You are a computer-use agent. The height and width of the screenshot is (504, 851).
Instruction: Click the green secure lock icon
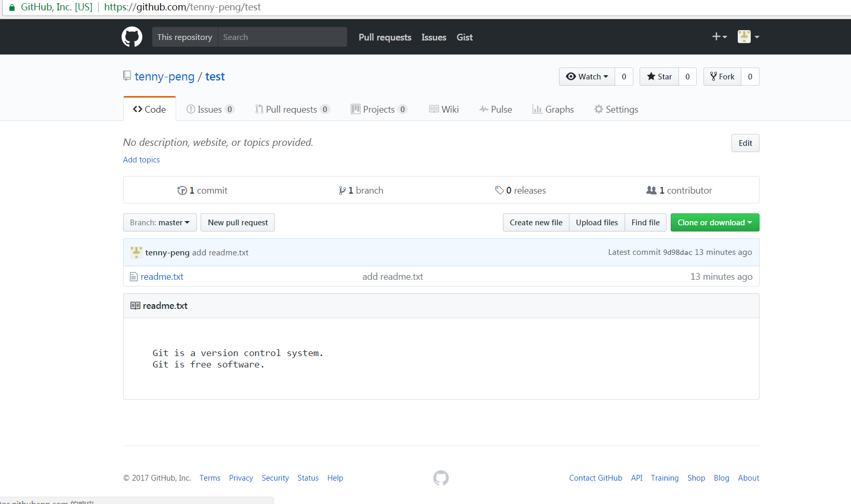[x=12, y=7]
